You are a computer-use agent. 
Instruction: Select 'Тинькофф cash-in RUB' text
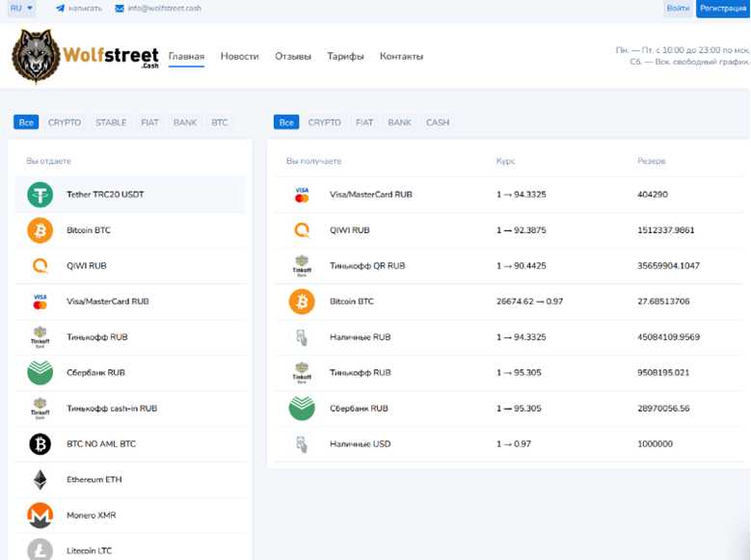(x=112, y=409)
